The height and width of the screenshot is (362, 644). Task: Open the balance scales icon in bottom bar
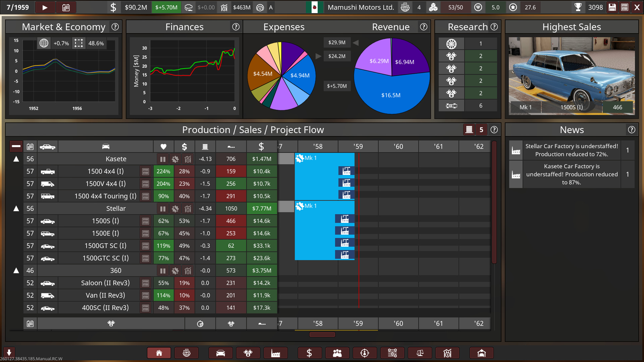point(420,353)
